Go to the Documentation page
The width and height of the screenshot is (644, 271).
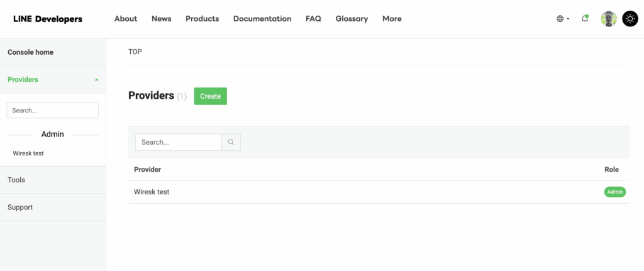pyautogui.click(x=262, y=19)
